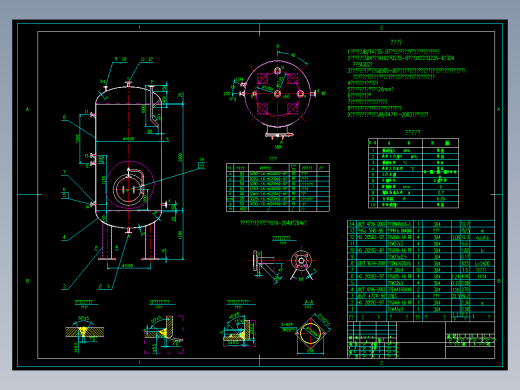
Task: Select the technical characteristics table with ten rows
Action: (x=413, y=173)
